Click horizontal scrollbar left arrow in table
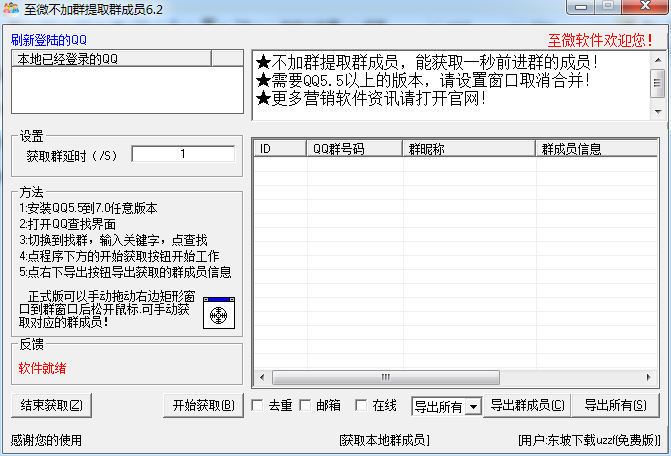The image size is (671, 456). (x=261, y=378)
